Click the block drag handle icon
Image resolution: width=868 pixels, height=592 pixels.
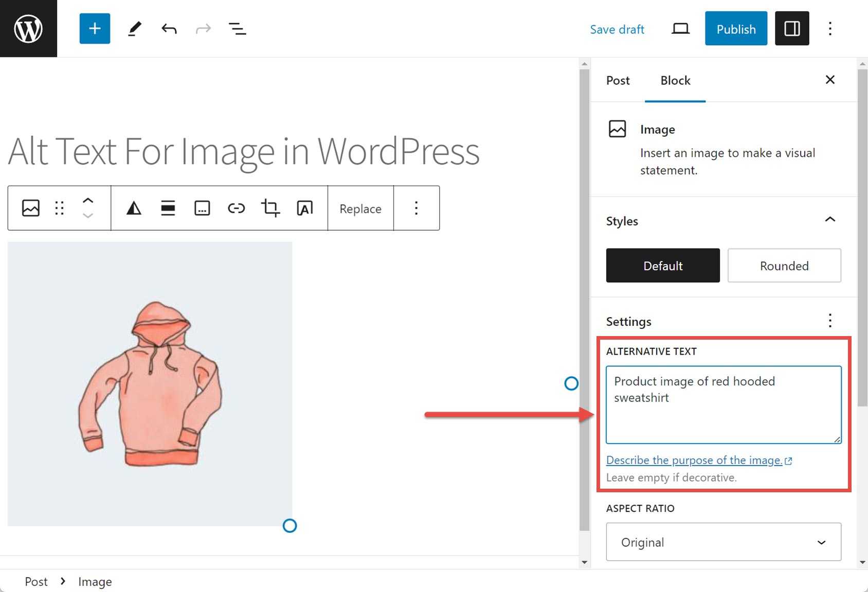(x=60, y=208)
